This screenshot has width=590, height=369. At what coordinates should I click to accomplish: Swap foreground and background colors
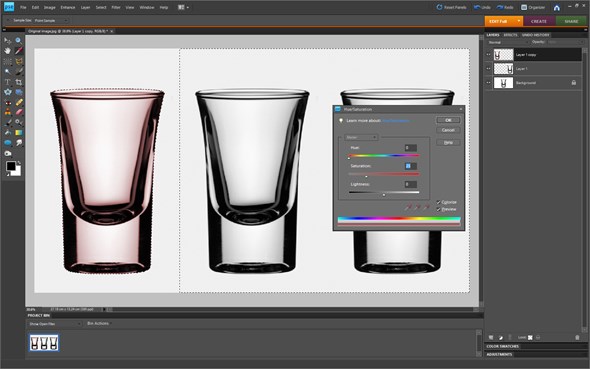tap(19, 162)
